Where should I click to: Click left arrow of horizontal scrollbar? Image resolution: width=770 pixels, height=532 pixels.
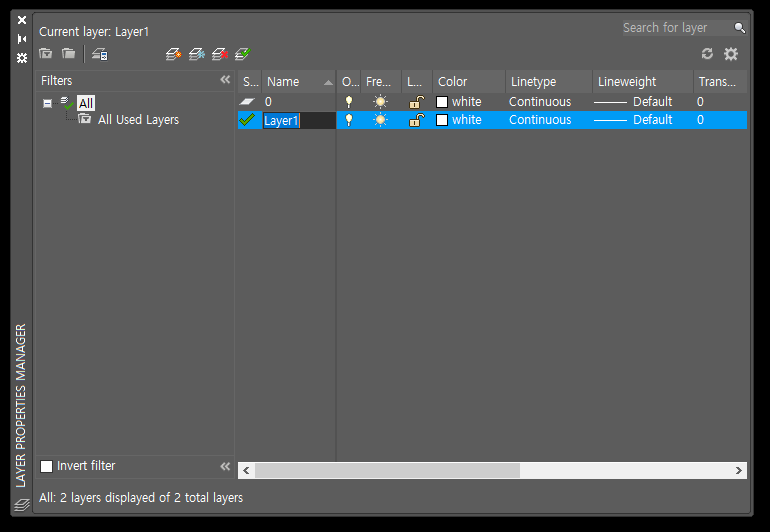tap(246, 470)
